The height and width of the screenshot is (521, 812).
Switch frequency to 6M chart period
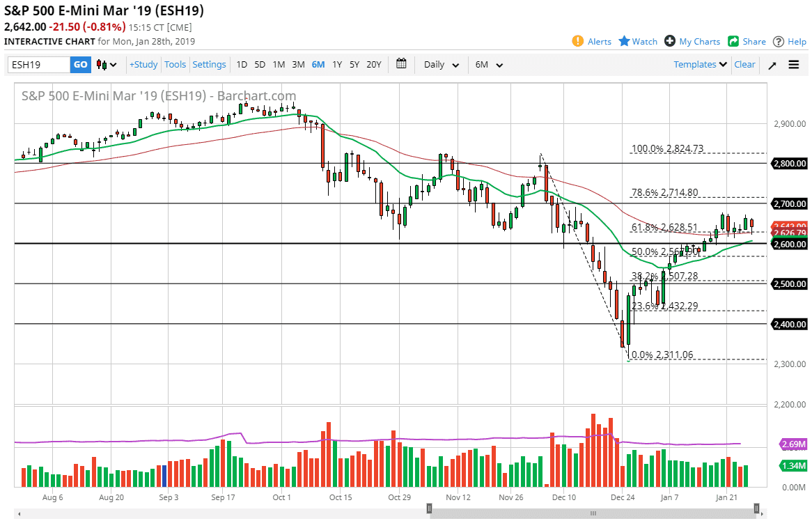[318, 64]
